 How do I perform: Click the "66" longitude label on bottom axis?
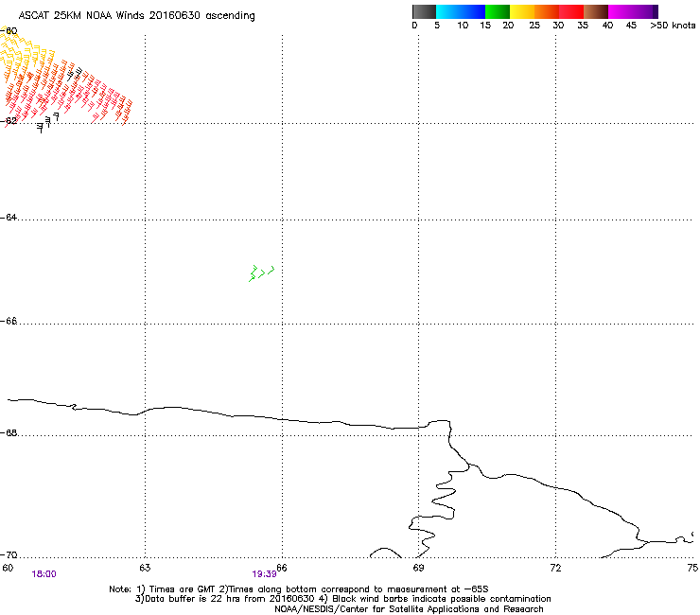pos(282,568)
